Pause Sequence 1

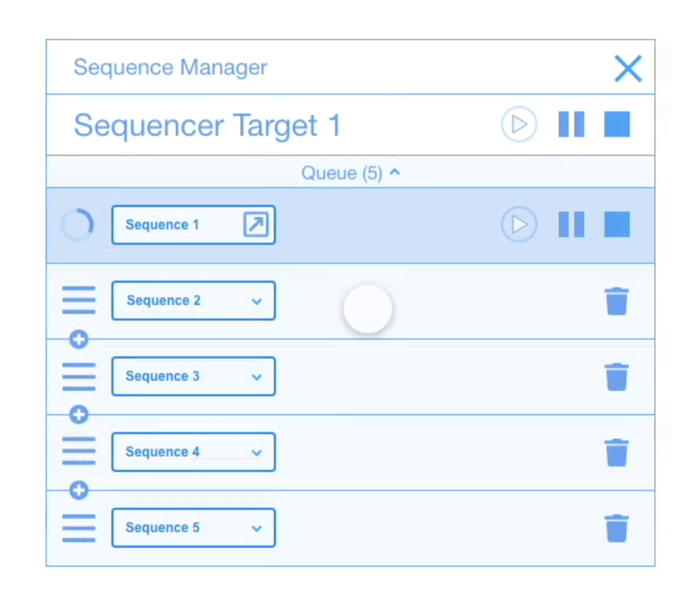[x=571, y=225]
